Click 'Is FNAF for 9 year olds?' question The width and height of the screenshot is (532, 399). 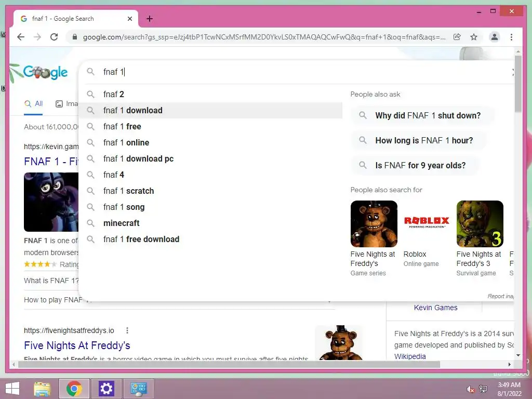[x=415, y=166]
